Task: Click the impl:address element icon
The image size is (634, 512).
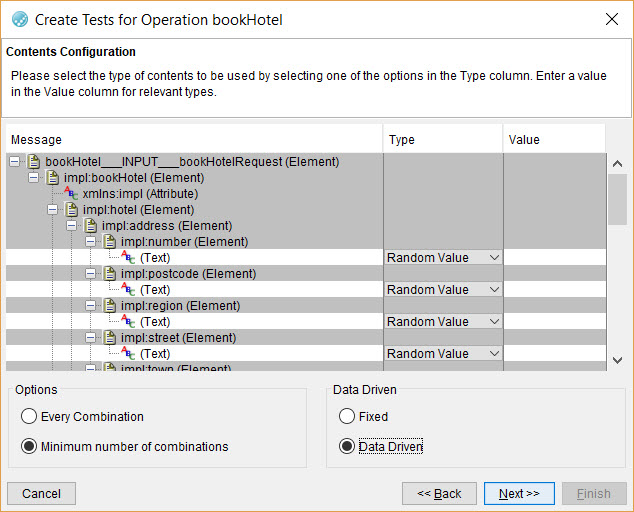Action: coord(90,226)
